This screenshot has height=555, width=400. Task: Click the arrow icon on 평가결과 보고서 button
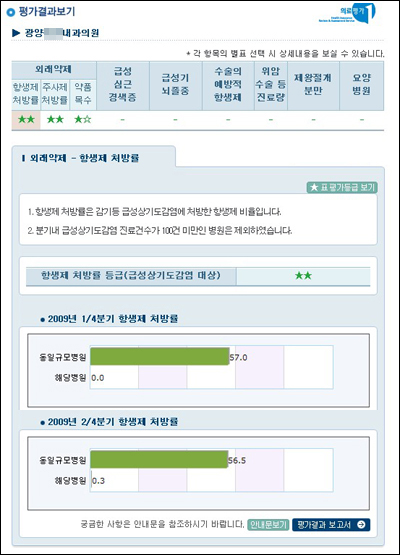pyautogui.click(x=361, y=525)
